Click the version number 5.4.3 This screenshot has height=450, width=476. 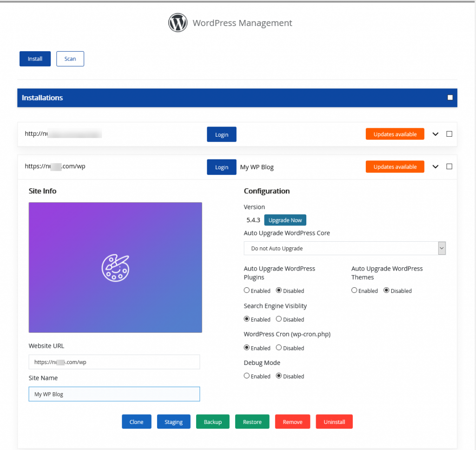click(x=253, y=220)
